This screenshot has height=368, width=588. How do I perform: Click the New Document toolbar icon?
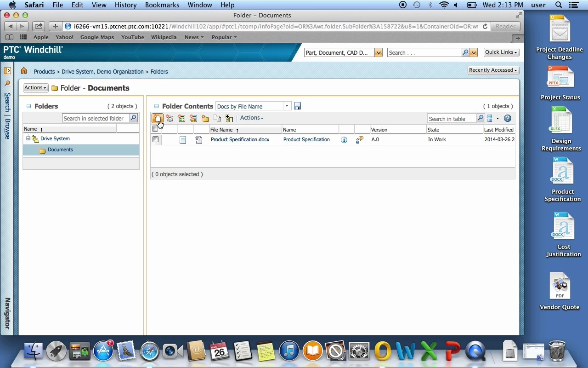157,119
